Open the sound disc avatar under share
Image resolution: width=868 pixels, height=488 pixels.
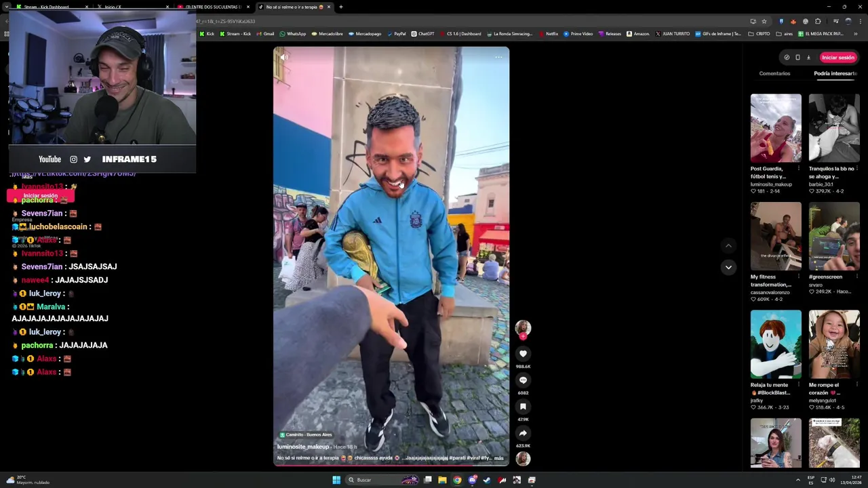(x=523, y=458)
